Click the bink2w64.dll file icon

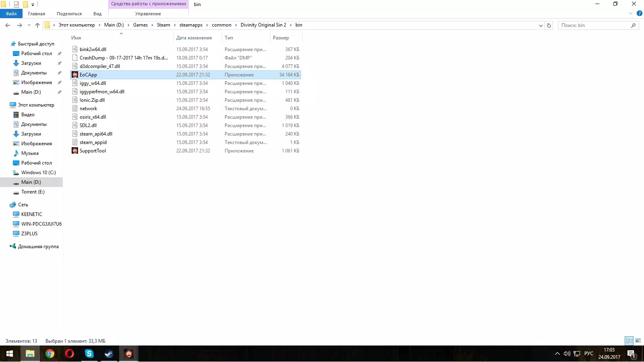(75, 49)
